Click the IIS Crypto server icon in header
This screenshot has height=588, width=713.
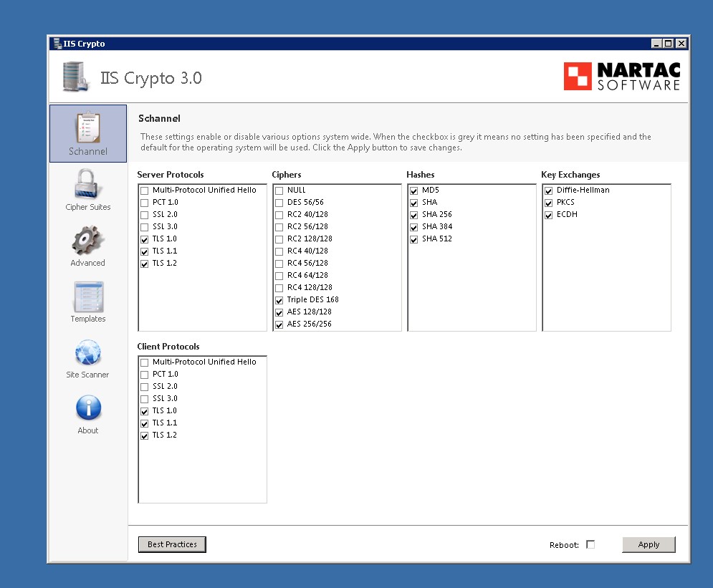coord(76,77)
